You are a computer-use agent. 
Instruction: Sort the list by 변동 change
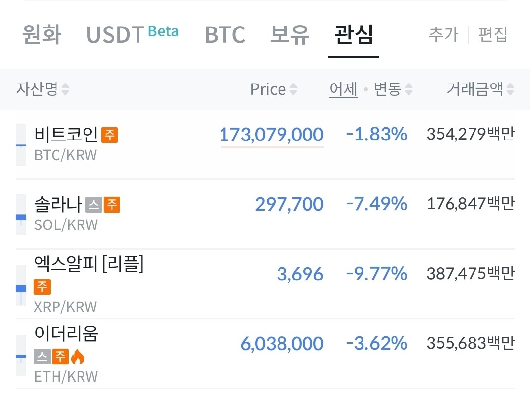click(392, 89)
